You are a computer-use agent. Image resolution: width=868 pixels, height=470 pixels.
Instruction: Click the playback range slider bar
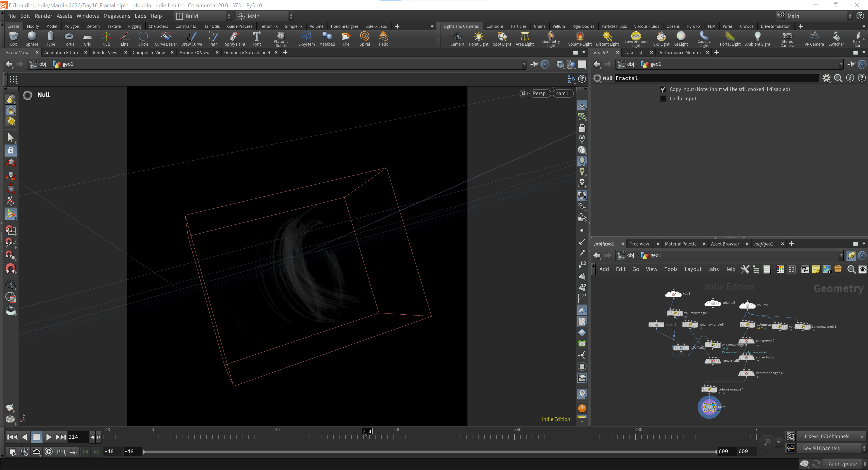(x=430, y=451)
